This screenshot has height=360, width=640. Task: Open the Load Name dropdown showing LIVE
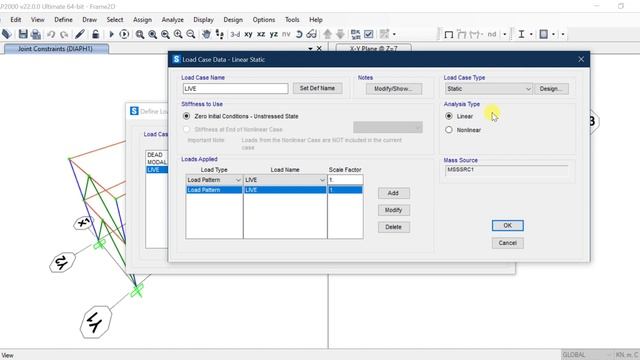click(285, 180)
